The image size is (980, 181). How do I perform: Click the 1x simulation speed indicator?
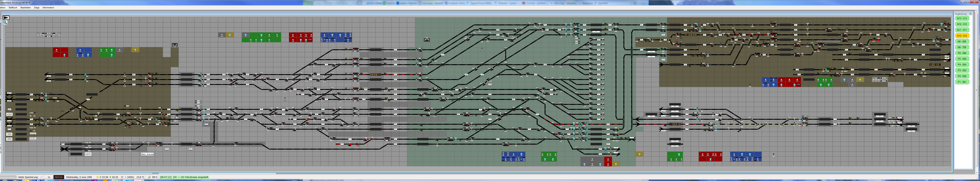pyautogui.click(x=49, y=177)
